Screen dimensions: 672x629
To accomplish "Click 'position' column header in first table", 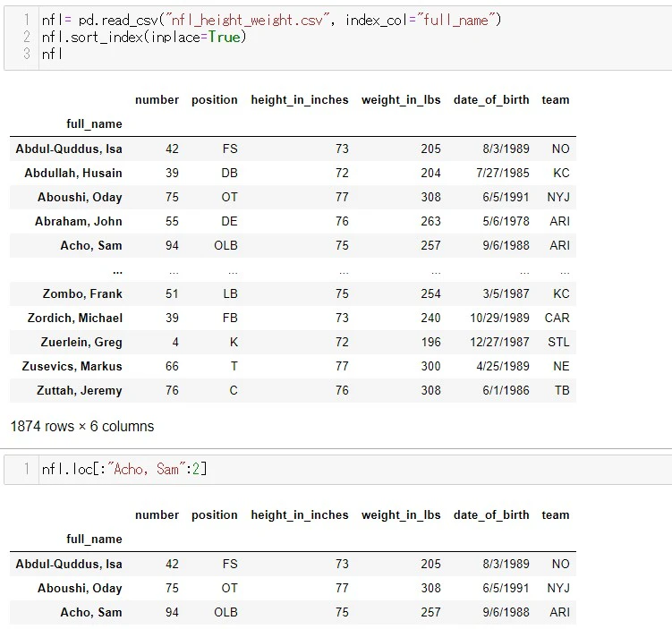I will point(214,100).
